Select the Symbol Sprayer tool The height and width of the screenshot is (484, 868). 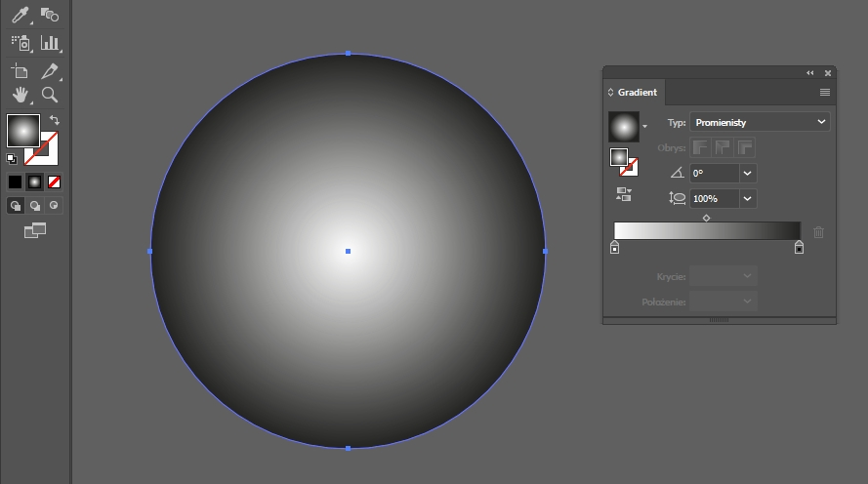click(x=20, y=43)
